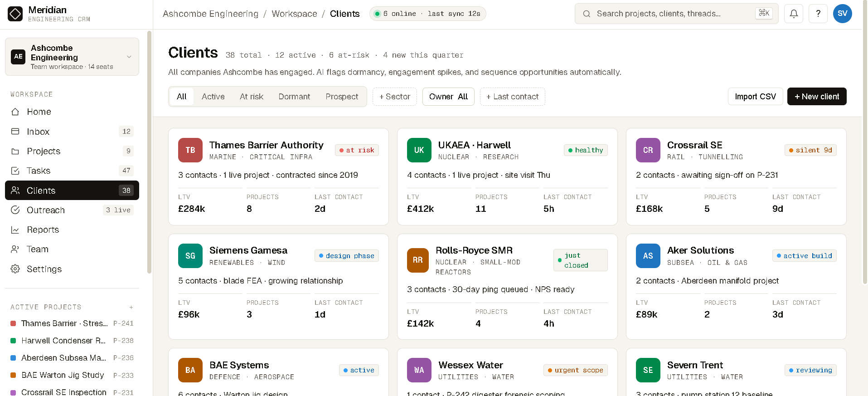Click the ⌘K shortcut hint
The height and width of the screenshot is (396, 868).
click(764, 13)
